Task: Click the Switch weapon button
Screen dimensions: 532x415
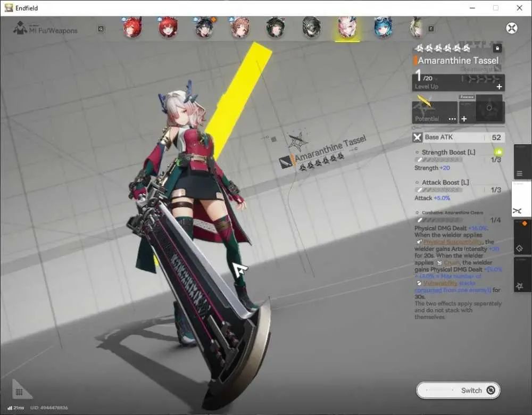Action: click(x=459, y=390)
